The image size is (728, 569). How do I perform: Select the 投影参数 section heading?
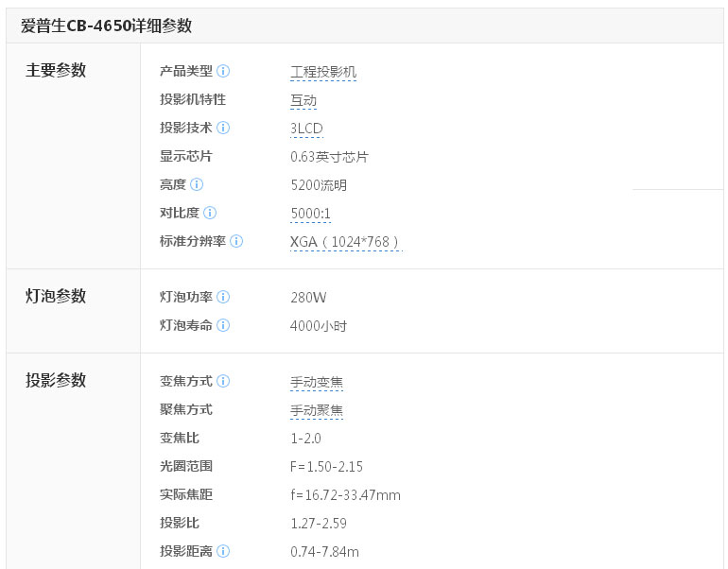click(x=56, y=380)
